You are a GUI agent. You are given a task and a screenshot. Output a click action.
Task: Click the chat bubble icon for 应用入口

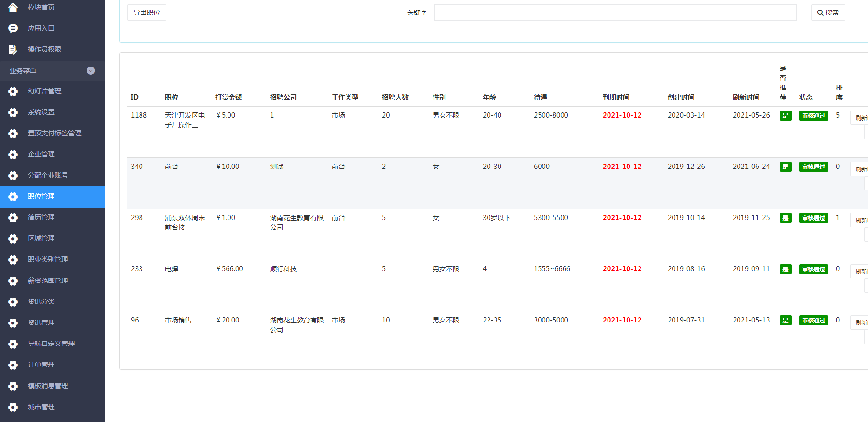(13, 29)
